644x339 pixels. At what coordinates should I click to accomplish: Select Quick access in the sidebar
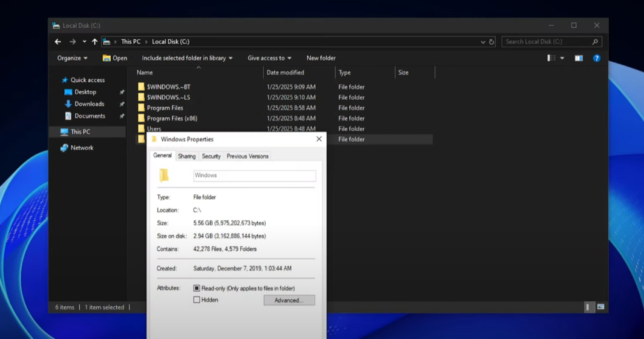coord(83,80)
